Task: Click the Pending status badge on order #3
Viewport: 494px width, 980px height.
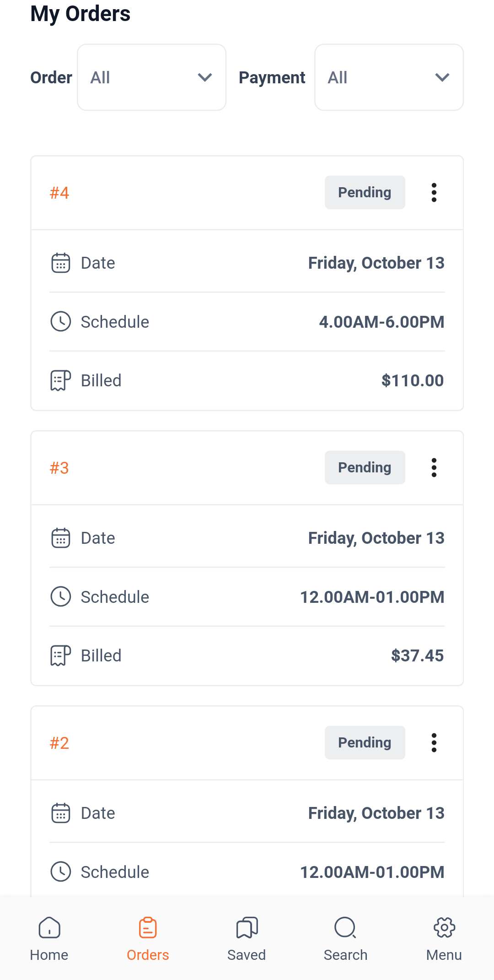Action: pos(365,468)
